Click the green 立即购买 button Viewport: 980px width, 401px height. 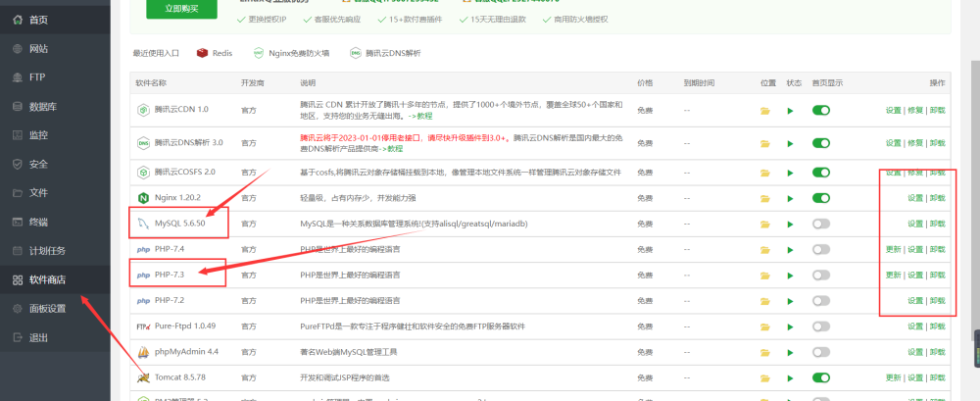point(182,9)
